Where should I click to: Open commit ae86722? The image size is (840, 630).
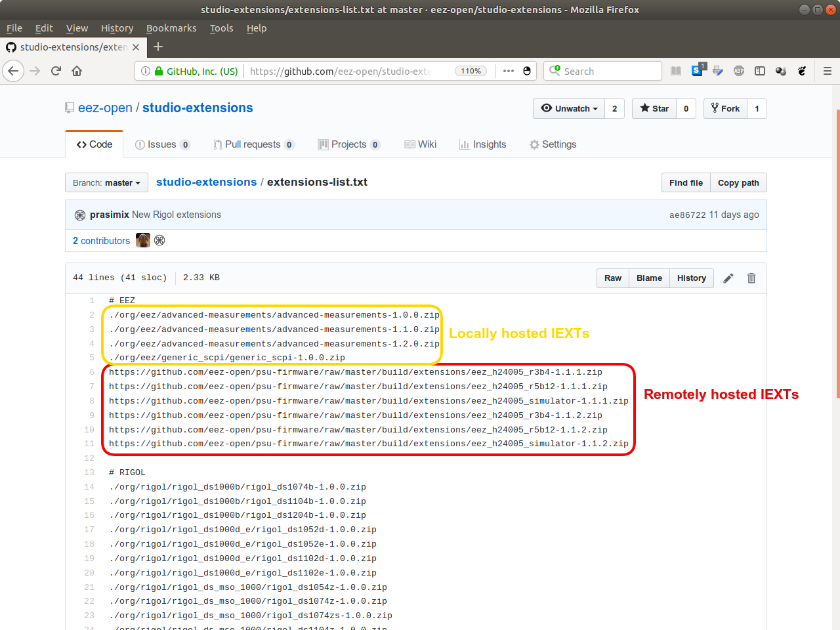click(x=687, y=215)
